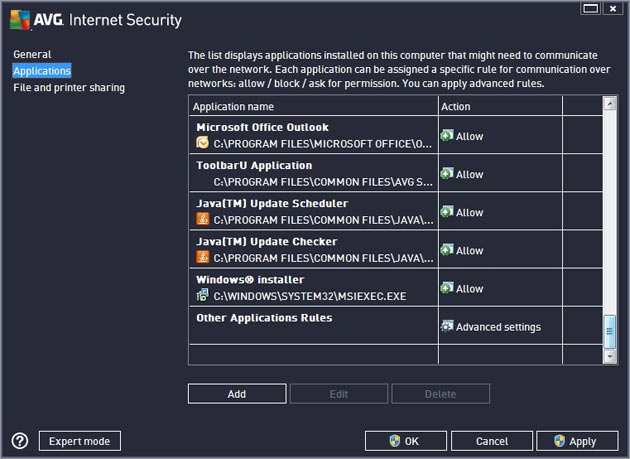This screenshot has height=459, width=630.
Task: Open File and printer sharing section
Action: (x=69, y=88)
